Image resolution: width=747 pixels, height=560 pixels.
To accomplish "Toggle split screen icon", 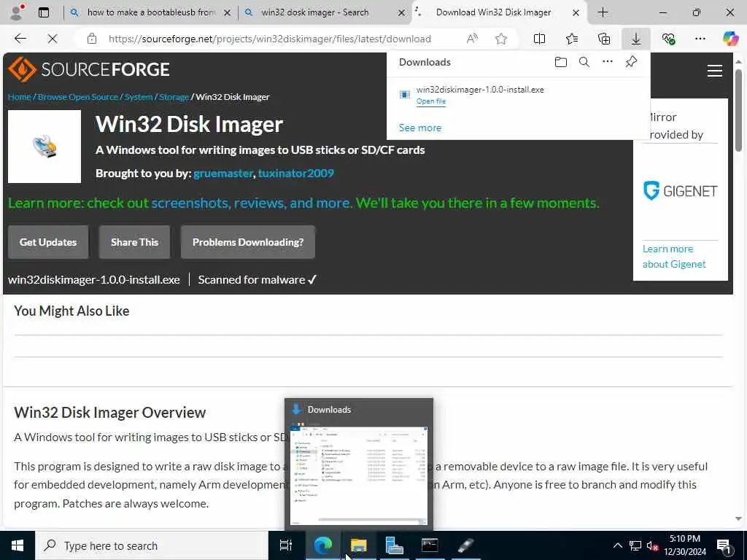I will (539, 39).
